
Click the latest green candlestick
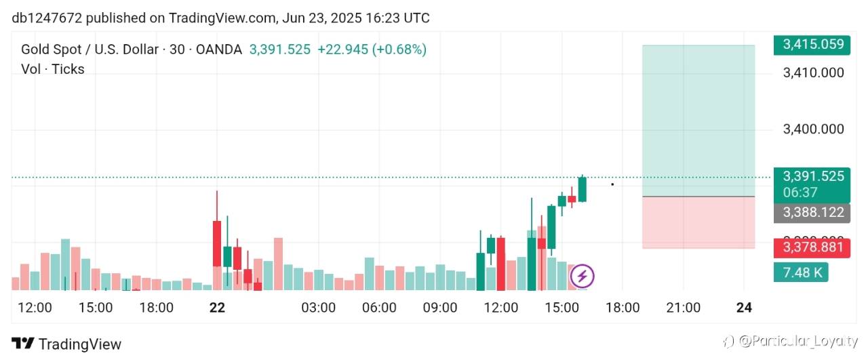(x=582, y=188)
